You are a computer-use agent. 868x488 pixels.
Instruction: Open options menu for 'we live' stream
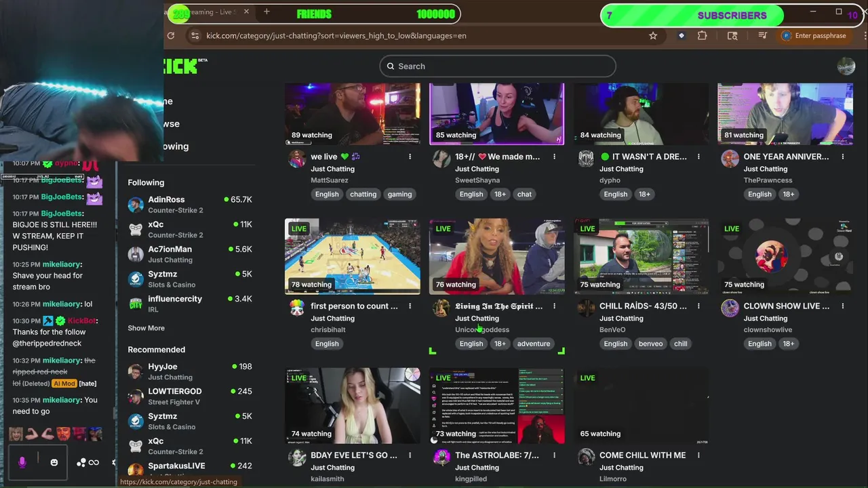point(410,157)
